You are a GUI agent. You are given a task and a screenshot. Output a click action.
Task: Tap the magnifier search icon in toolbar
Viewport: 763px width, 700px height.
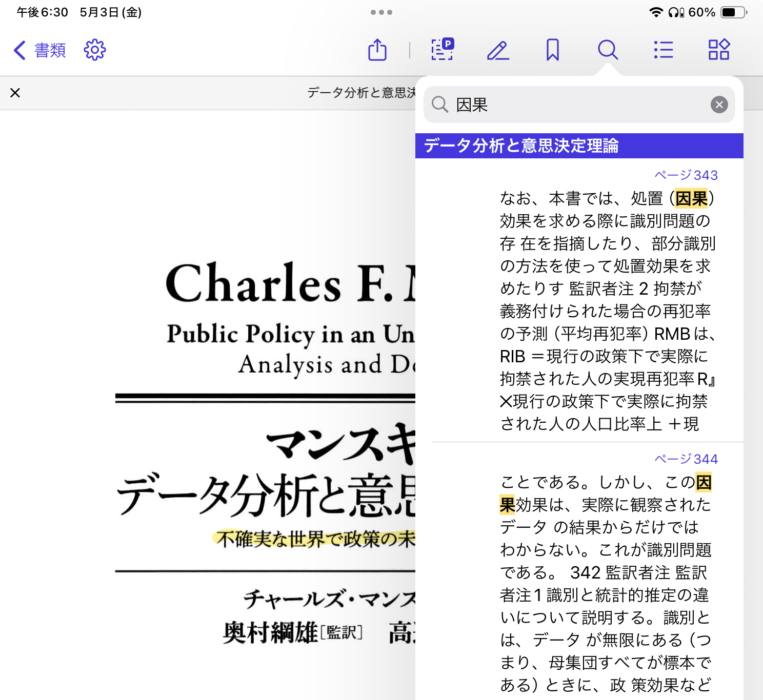tap(608, 50)
